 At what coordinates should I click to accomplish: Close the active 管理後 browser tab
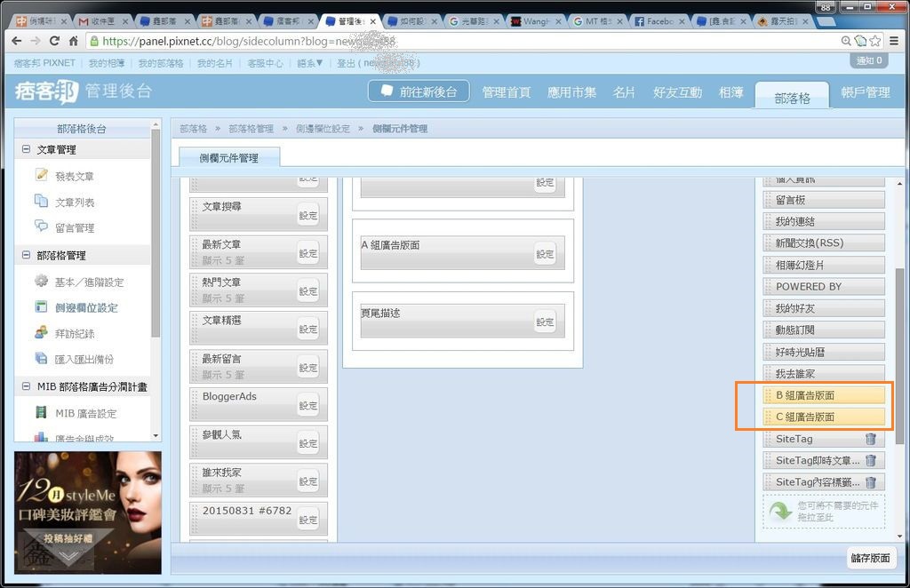click(372, 21)
